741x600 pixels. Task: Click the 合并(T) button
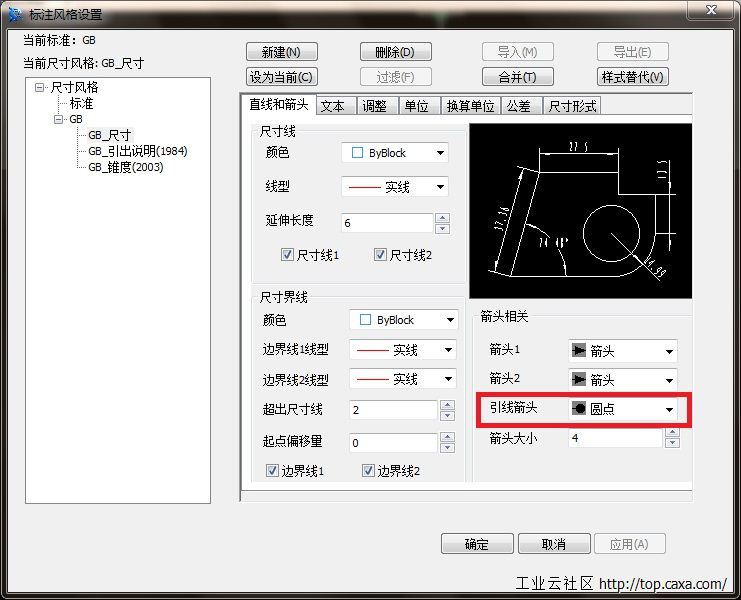[x=517, y=77]
